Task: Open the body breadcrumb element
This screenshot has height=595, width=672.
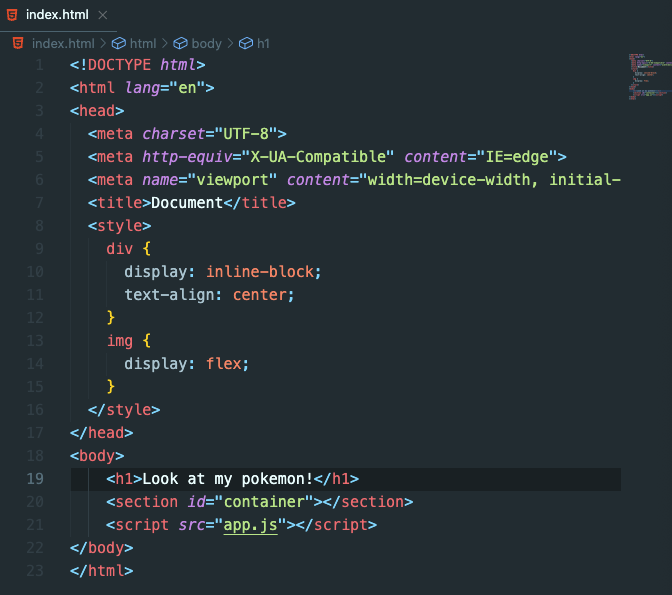Action: (207, 43)
